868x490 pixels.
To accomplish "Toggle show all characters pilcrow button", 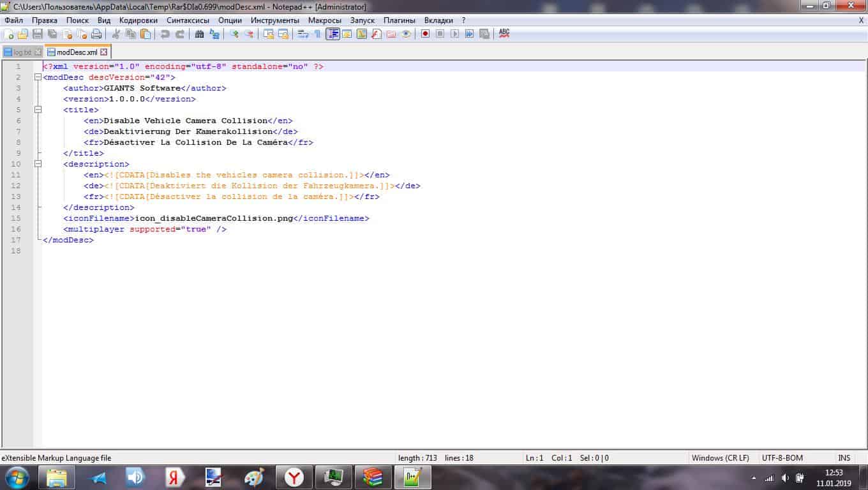I will (317, 34).
